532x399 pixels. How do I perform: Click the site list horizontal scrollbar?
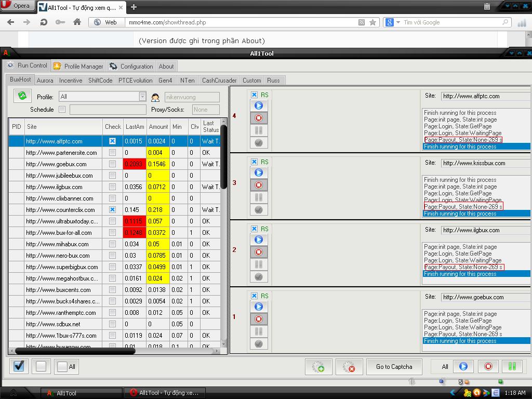point(75,351)
